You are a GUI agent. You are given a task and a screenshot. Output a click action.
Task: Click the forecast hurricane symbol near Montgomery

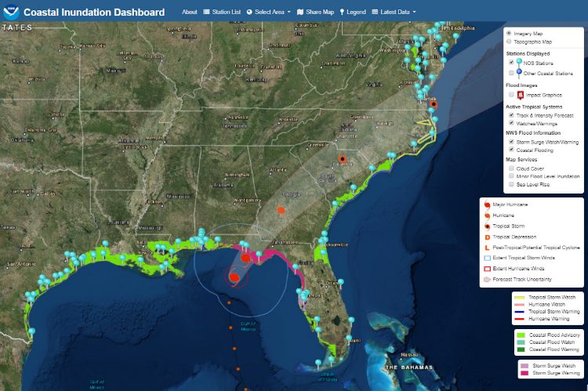click(x=281, y=210)
